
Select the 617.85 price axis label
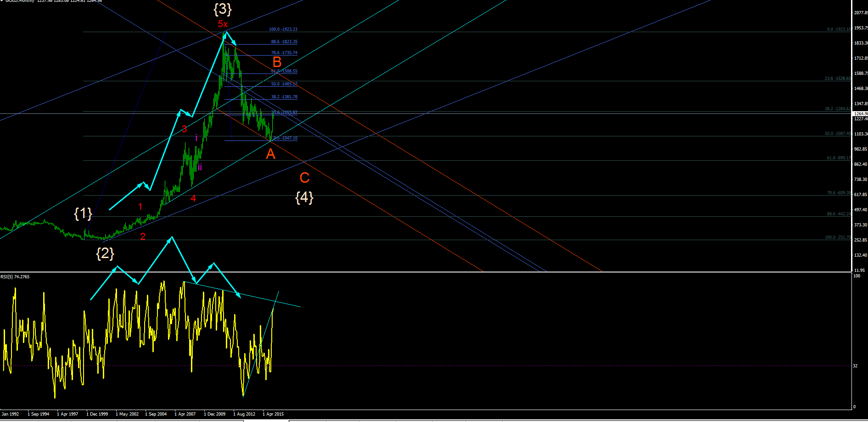[861, 195]
